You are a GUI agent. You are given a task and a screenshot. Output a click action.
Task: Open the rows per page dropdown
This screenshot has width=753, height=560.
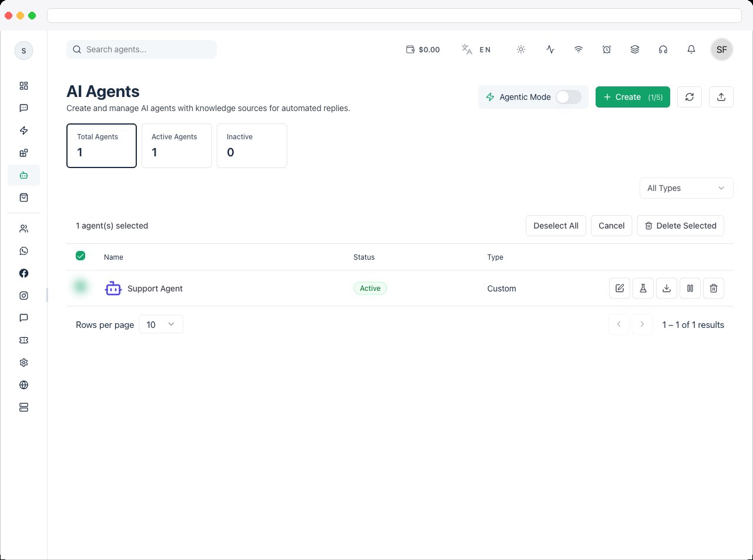click(x=161, y=324)
